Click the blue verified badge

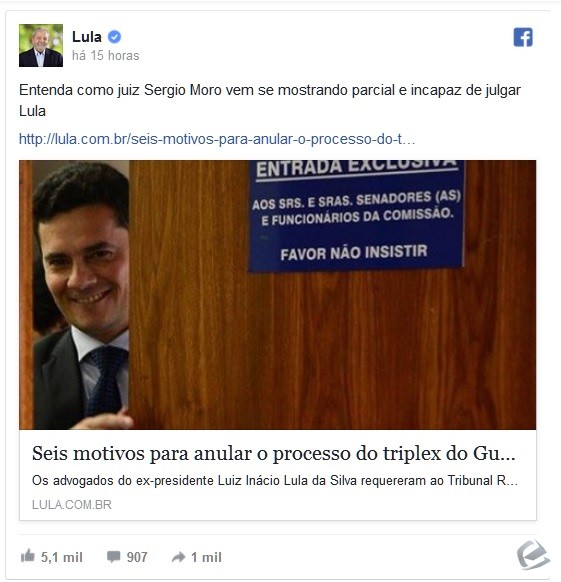coord(114,37)
